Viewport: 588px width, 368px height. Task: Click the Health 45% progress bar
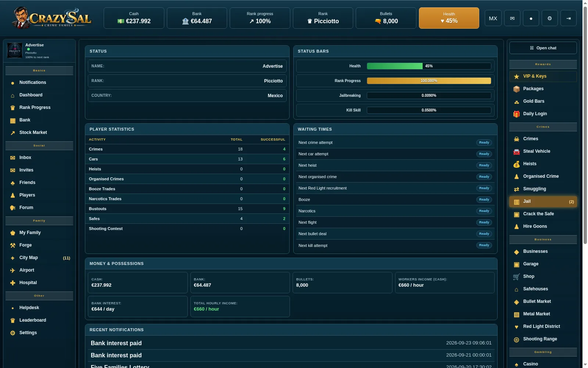click(x=429, y=66)
